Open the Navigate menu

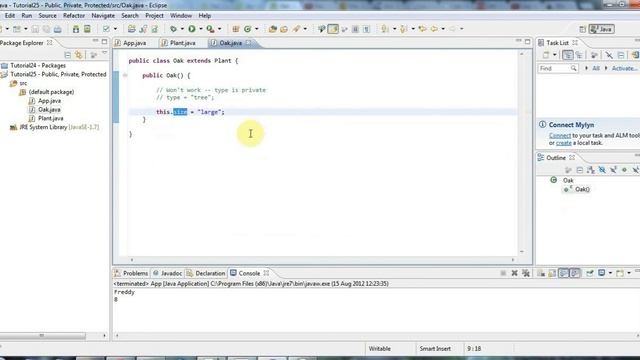click(103, 16)
